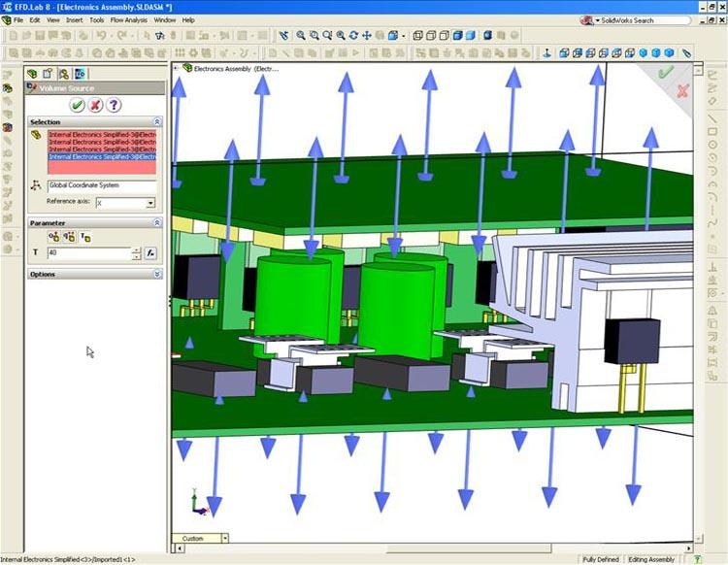728x565 pixels.
Task: Select the Zoom to Fit magnifier icon
Action: click(300, 36)
